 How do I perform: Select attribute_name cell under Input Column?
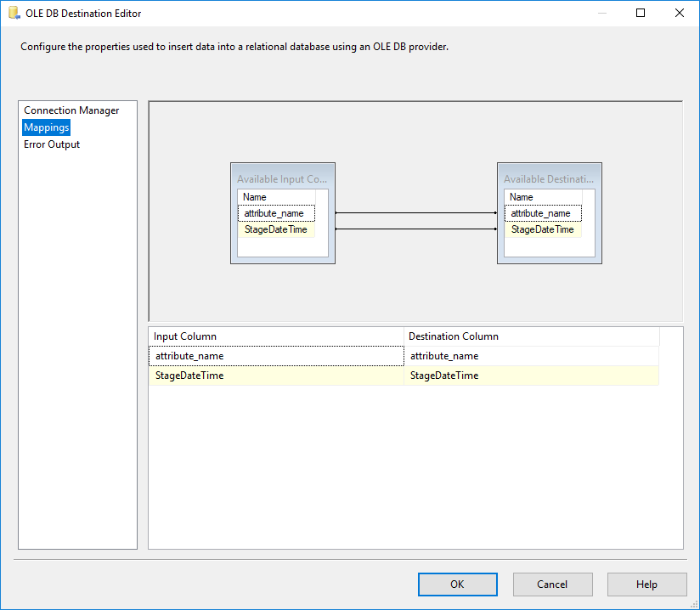[x=276, y=356]
